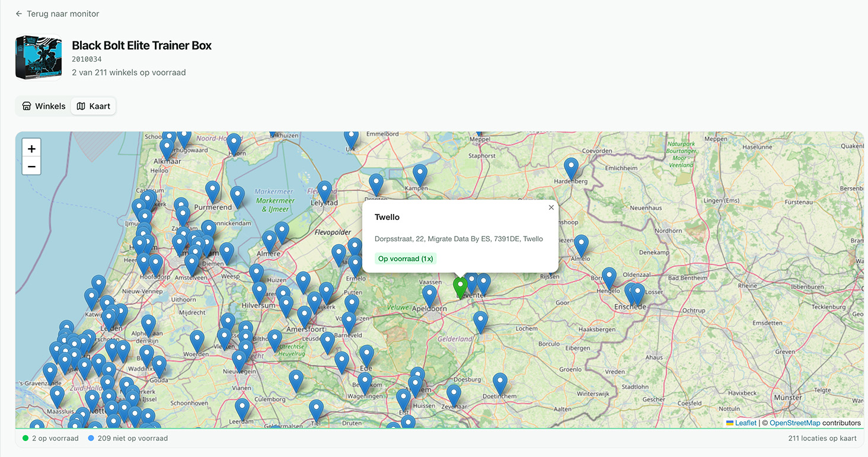The height and width of the screenshot is (457, 868).
Task: Select the green in-stock marker at Twello
Action: point(460,287)
